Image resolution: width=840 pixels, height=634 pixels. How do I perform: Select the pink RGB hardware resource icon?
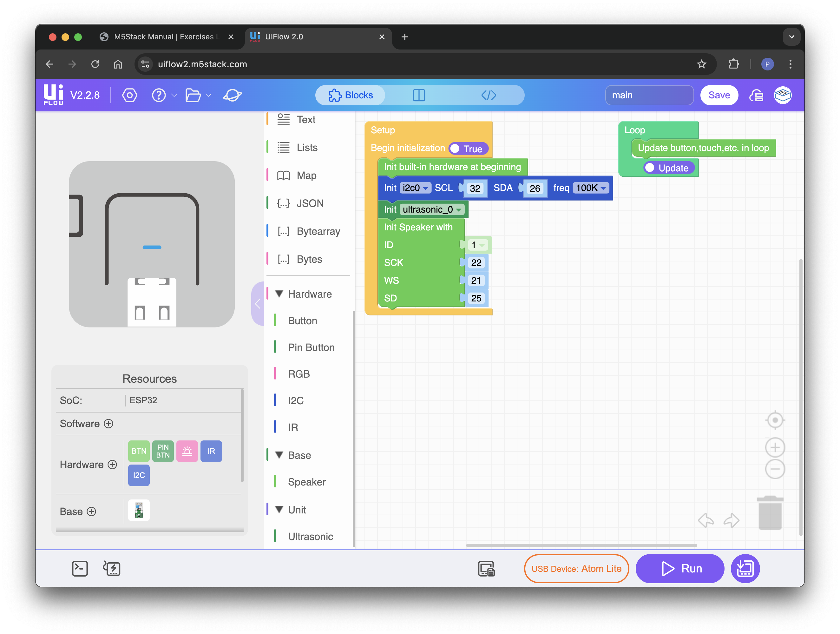187,451
